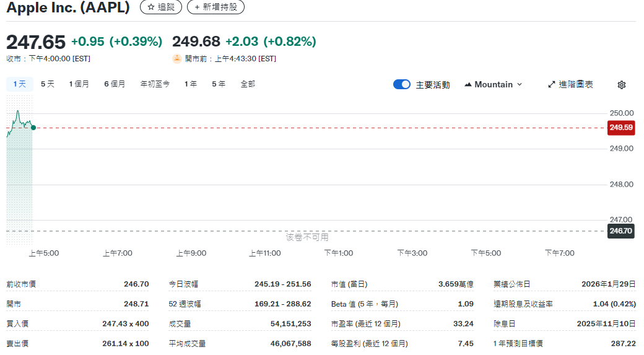Select the 1年 range tab
The height and width of the screenshot is (355, 644).
190,84
